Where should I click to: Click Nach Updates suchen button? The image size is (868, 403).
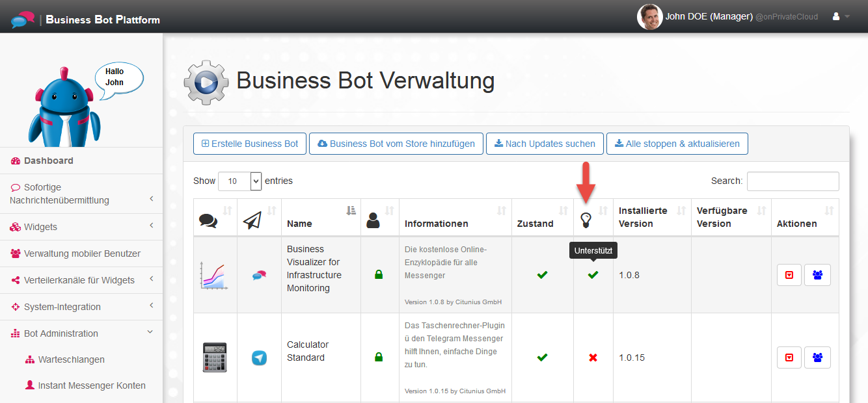(544, 144)
